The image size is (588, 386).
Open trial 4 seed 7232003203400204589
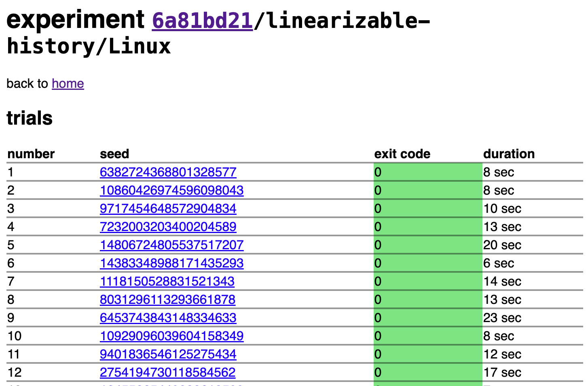(168, 227)
